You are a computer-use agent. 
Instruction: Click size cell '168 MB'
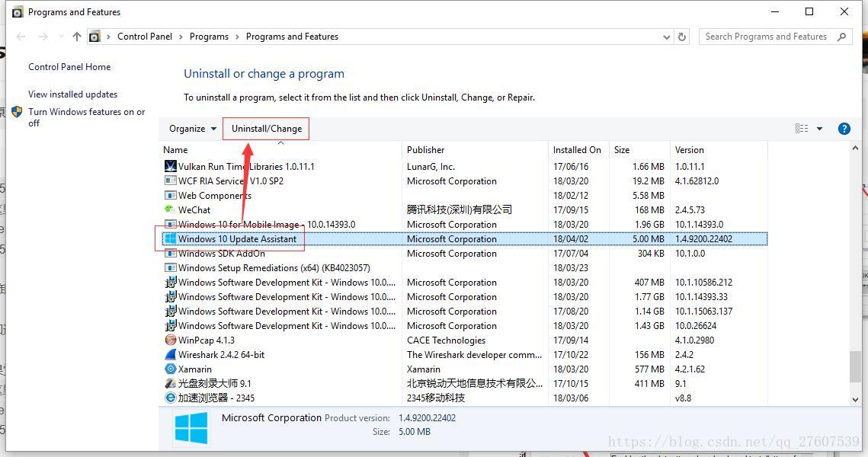coord(649,209)
